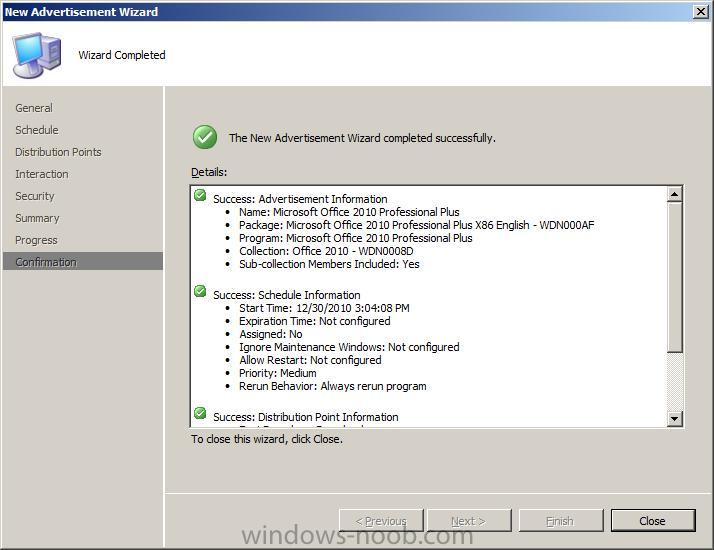Click the Package line ending in WDN000AF
Viewport: 714px width, 550px height.
417,225
